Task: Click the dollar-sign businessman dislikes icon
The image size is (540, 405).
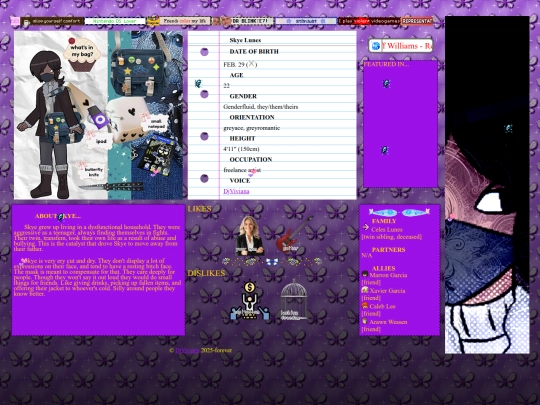Action: tap(250, 300)
